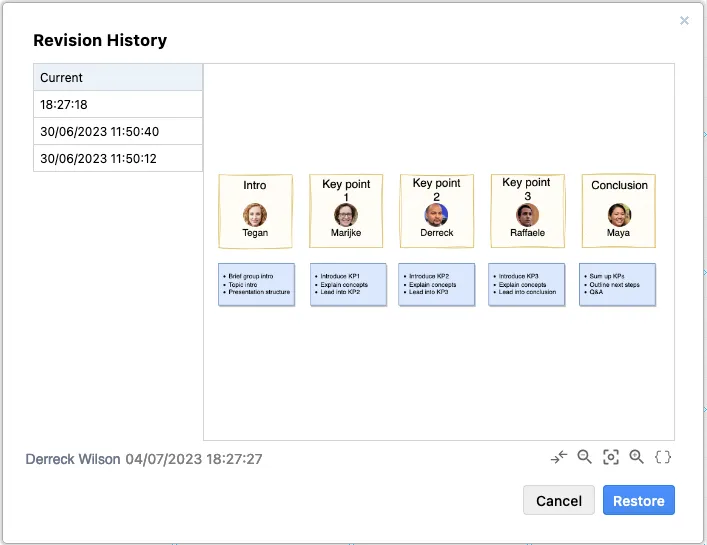Screen dimensions: 707x545
Task: Click Marijke's avatar in Key point 1
Action: pos(346,214)
